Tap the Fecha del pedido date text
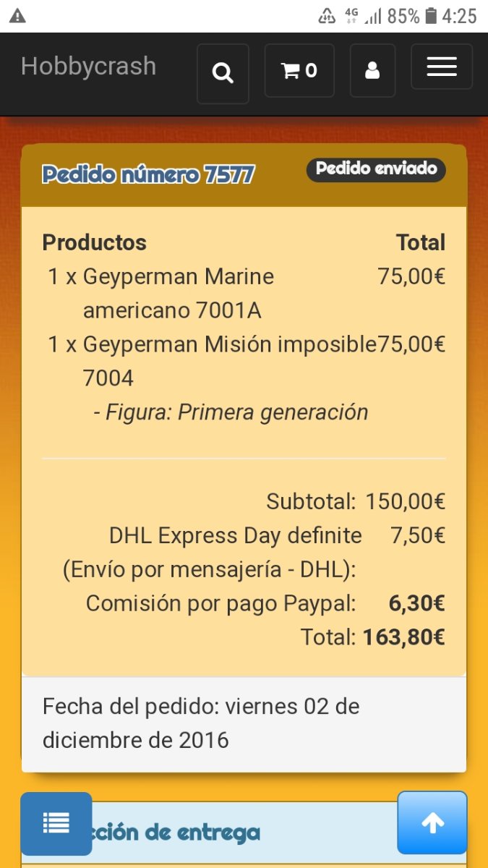The height and width of the screenshot is (868, 488). [200, 723]
